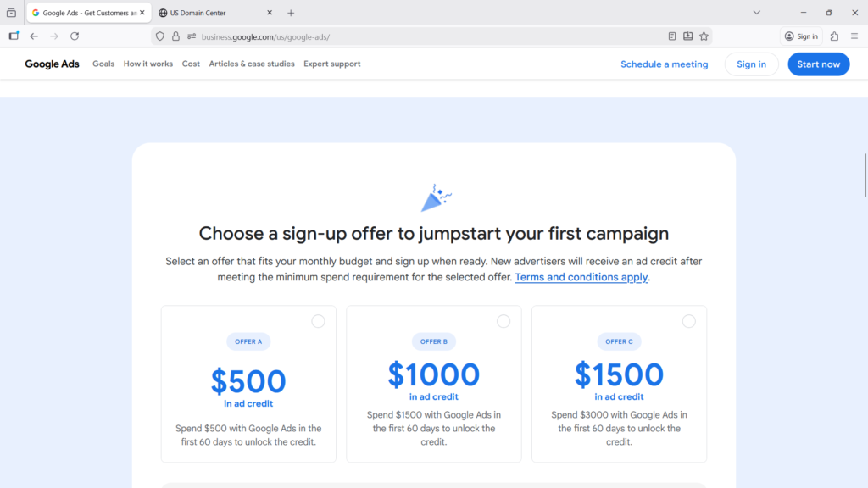Click the extensions puzzle icon
This screenshot has height=488, width=868.
[x=834, y=36]
